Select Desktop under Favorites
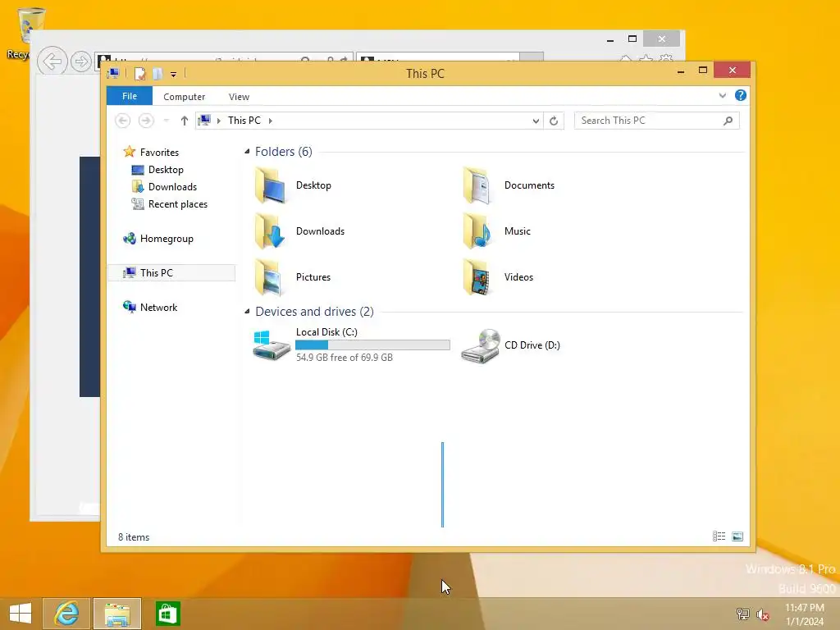Screen dimensions: 840x630 pos(166,170)
